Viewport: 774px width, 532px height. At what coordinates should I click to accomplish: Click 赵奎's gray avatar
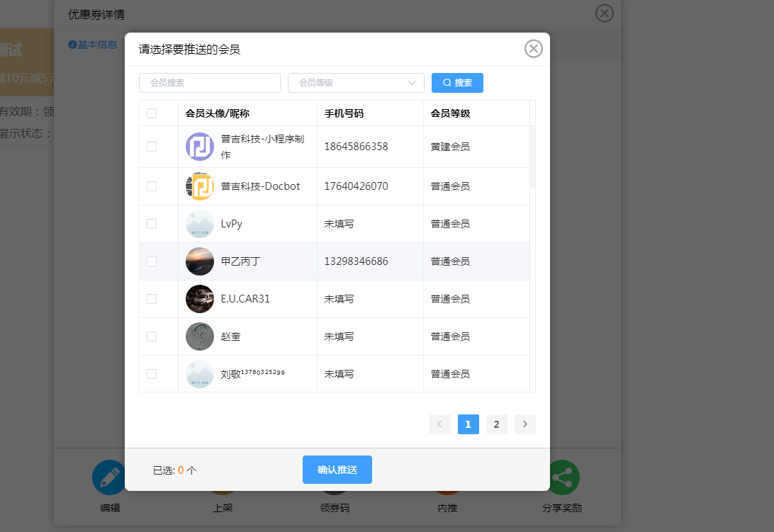click(199, 336)
